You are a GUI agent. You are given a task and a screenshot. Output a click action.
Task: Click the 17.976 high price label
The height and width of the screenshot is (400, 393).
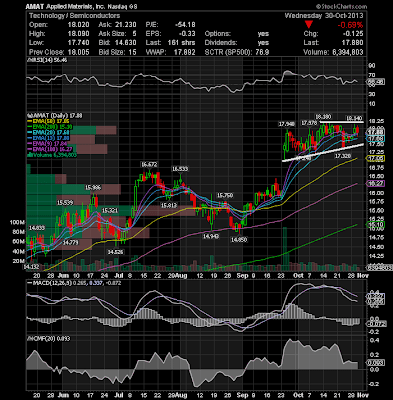[x=309, y=123]
